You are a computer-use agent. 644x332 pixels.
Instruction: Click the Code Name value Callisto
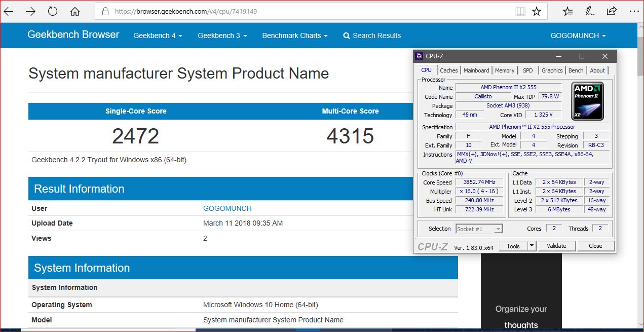pyautogui.click(x=483, y=96)
